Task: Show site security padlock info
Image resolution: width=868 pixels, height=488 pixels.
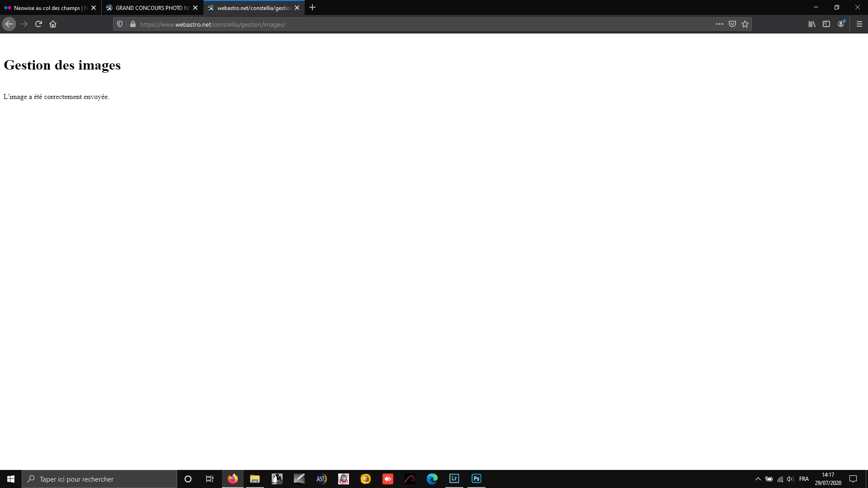Action: [x=133, y=24]
